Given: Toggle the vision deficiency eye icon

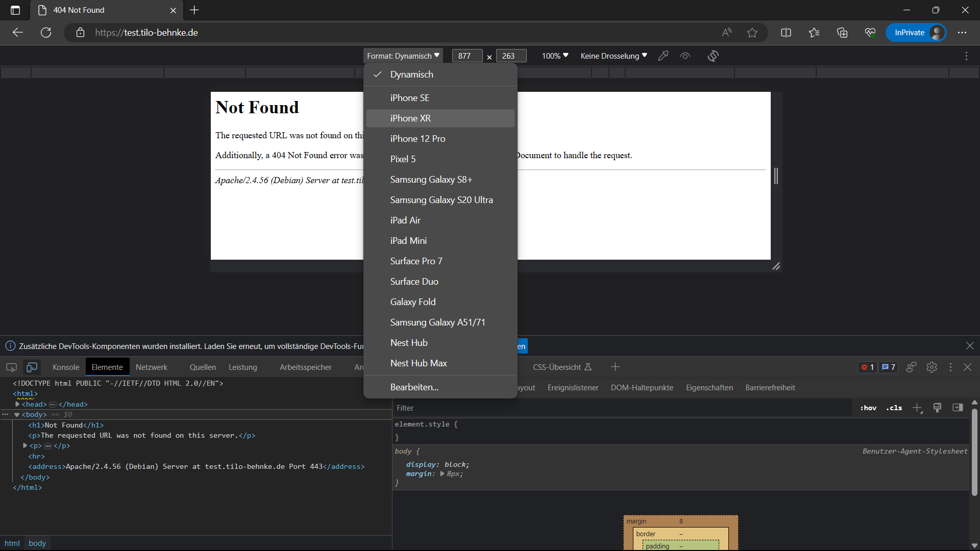Looking at the screenshot, I should pos(685,56).
